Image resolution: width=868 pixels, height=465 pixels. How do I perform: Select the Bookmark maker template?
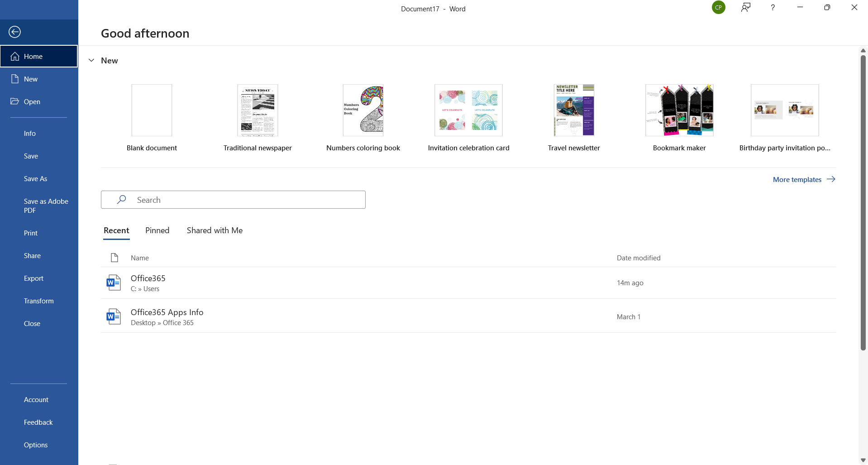(679, 118)
